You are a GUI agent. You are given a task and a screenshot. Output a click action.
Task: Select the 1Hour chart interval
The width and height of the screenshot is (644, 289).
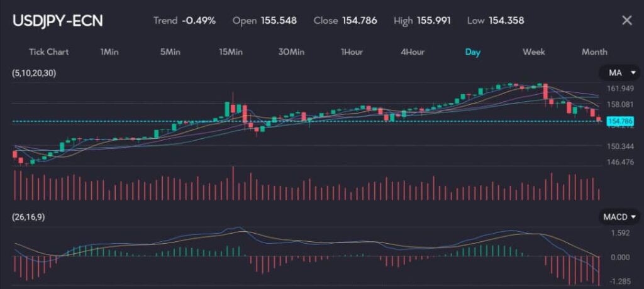click(352, 52)
